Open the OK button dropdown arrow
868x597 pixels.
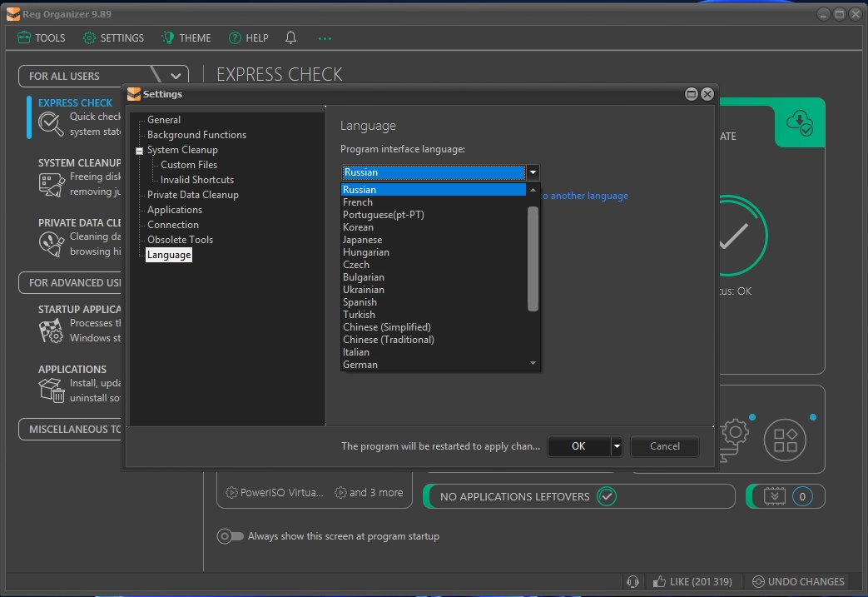click(x=616, y=446)
